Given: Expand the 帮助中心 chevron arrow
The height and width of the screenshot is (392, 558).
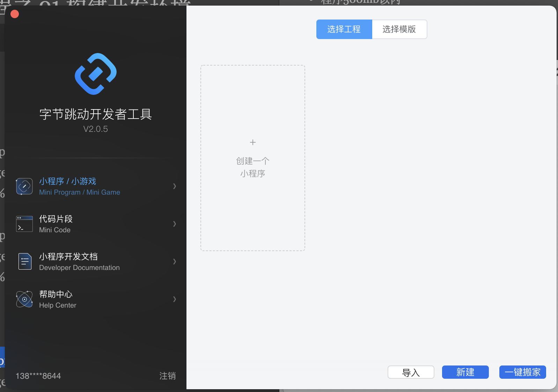Looking at the screenshot, I should pos(174,299).
